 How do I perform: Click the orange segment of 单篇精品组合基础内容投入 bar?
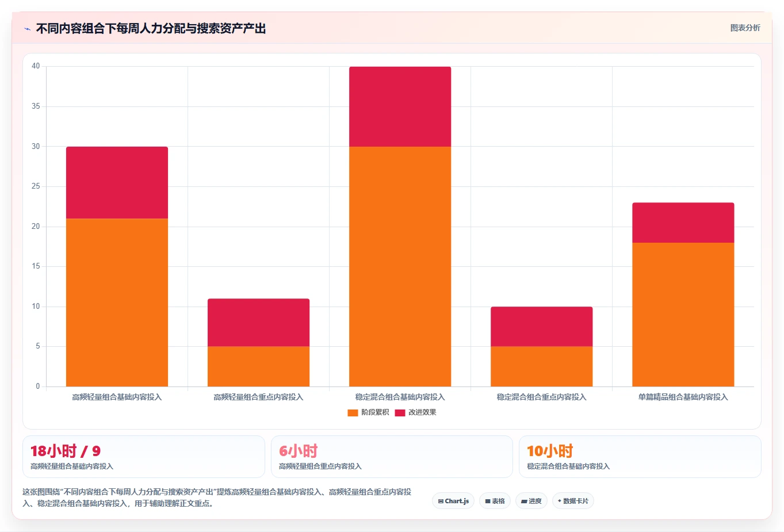(683, 315)
